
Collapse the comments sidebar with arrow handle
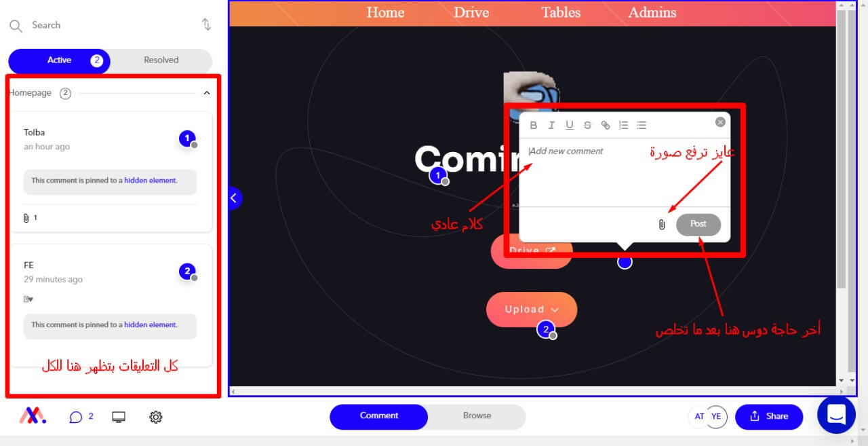point(233,198)
